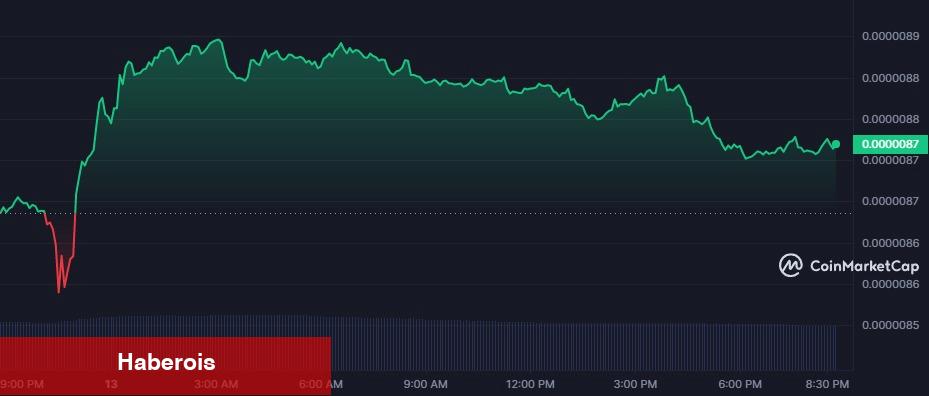Click the CoinMarketCap logo icon
The width and height of the screenshot is (929, 396).
(x=791, y=265)
